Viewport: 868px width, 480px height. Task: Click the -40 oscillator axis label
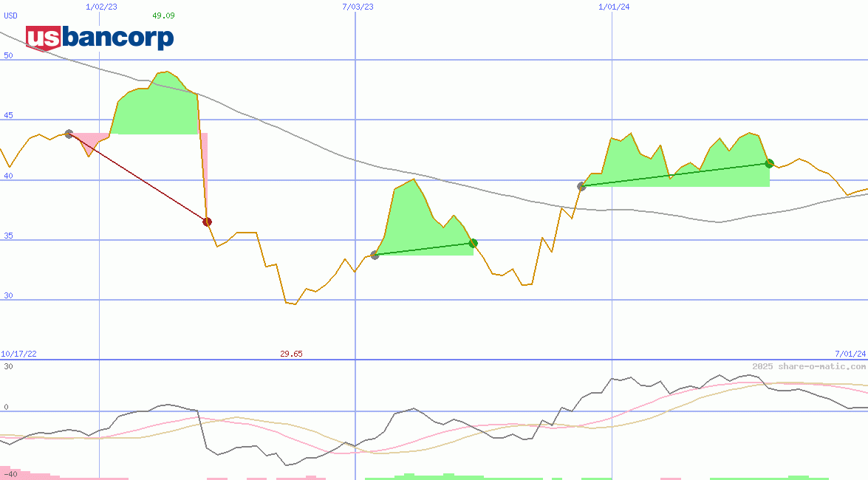tap(10, 473)
